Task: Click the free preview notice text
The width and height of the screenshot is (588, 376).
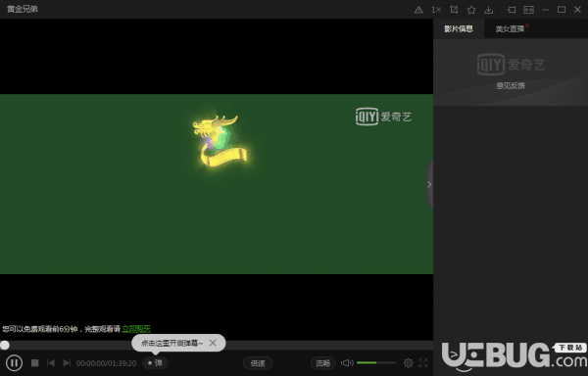Action: point(61,329)
